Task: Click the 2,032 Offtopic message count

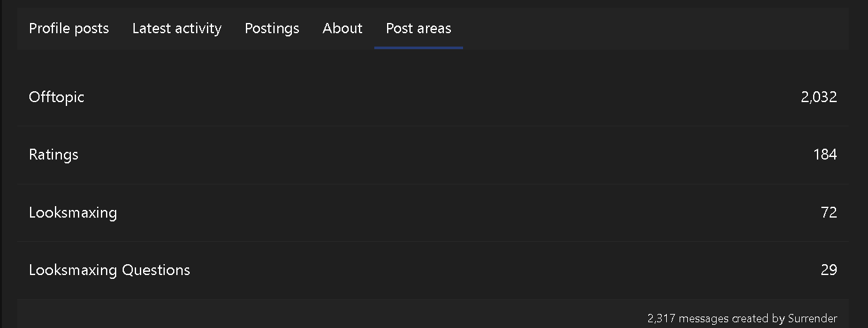Action: 818,97
